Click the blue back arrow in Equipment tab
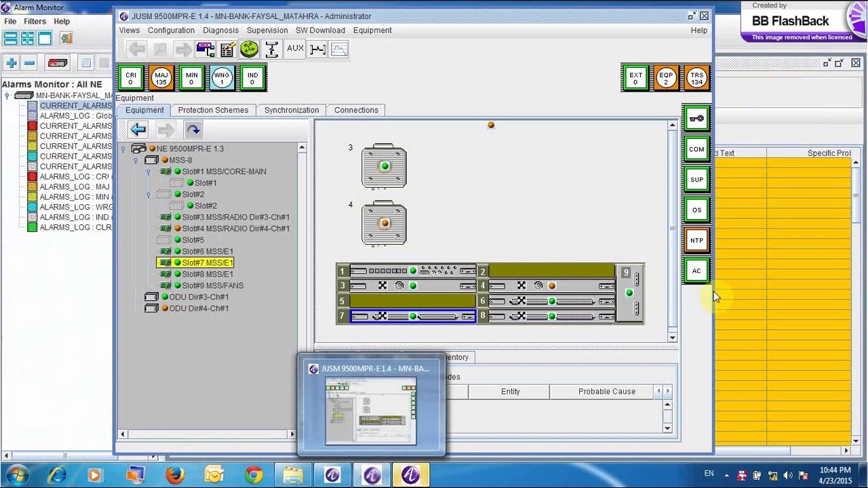 [x=138, y=129]
